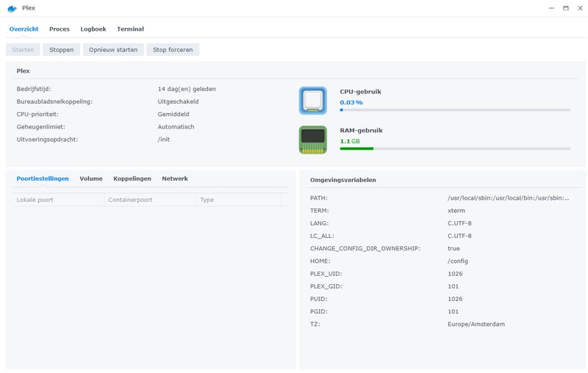Maximize the Plex window
Viewport: 588px width, 373px height.
[565, 8]
